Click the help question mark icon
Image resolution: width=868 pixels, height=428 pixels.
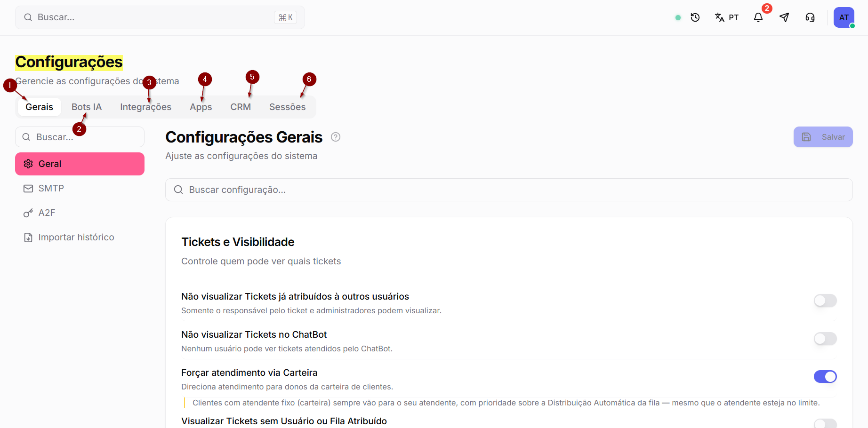pos(336,137)
